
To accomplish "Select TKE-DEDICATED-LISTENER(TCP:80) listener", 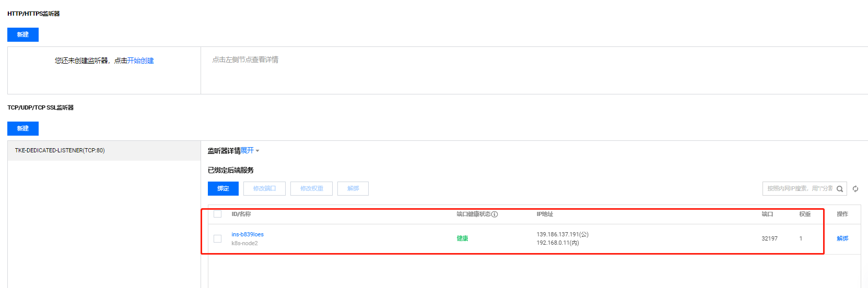I will click(60, 150).
